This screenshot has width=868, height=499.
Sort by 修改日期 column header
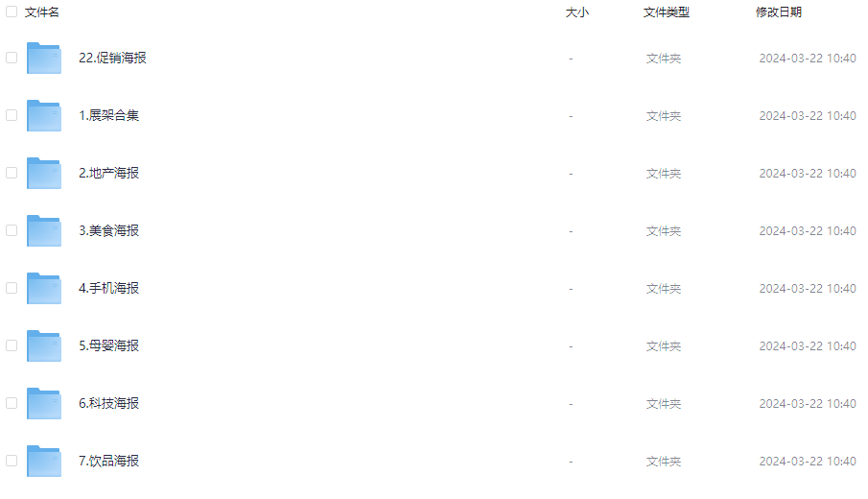pos(778,12)
